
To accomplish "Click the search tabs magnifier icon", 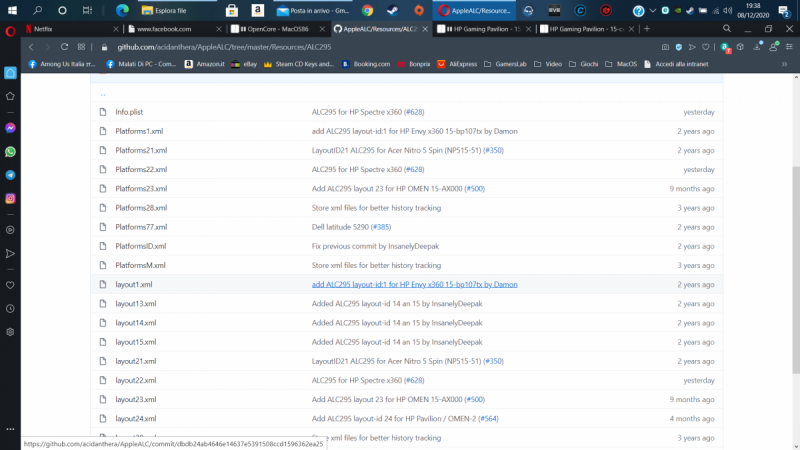I will [x=727, y=29].
